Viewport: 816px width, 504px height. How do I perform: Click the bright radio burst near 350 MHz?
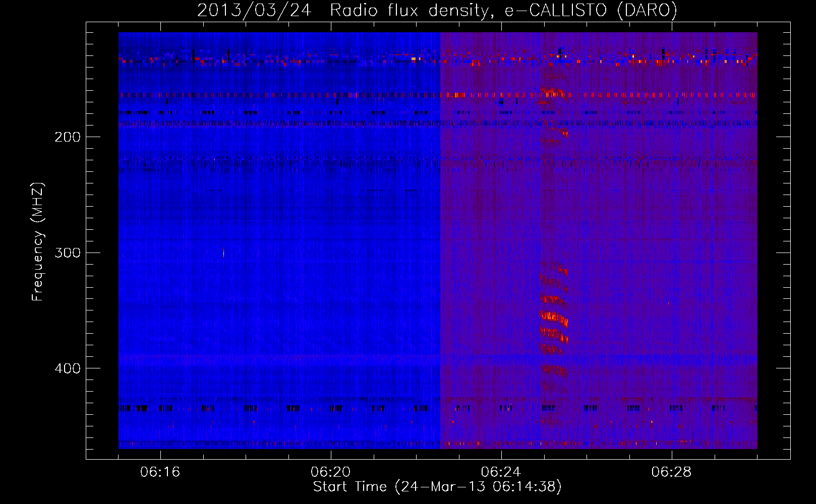point(553,318)
